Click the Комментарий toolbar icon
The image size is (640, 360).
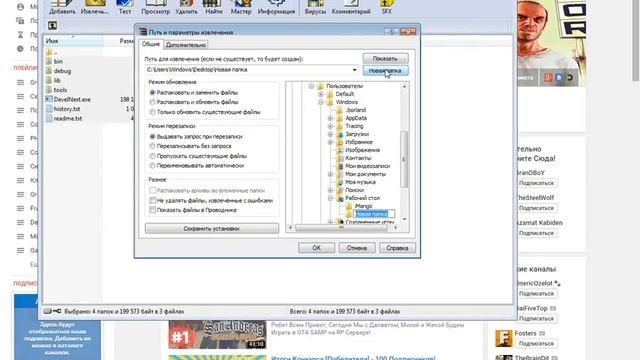coord(351,4)
